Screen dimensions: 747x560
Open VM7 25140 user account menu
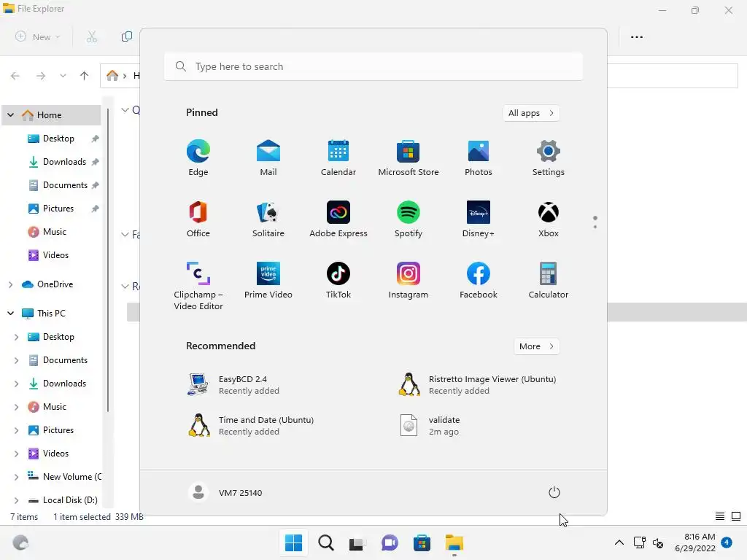point(225,492)
